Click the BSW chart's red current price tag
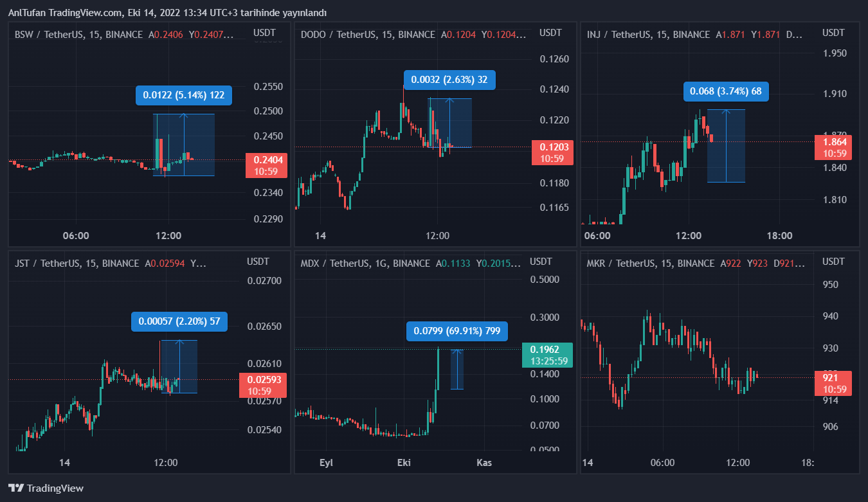Viewport: 868px width, 502px height. 265,166
